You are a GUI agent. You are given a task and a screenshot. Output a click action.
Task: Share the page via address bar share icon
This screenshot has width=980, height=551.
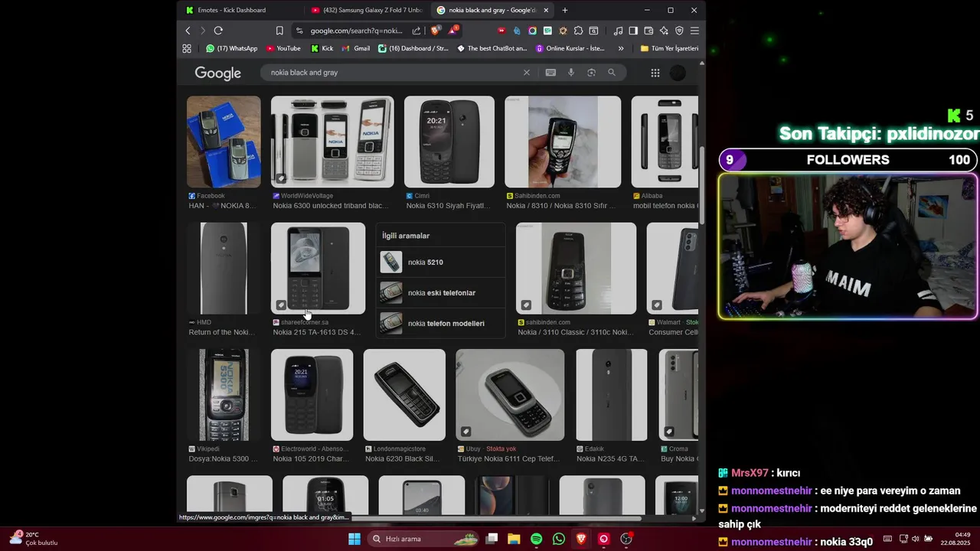(416, 31)
